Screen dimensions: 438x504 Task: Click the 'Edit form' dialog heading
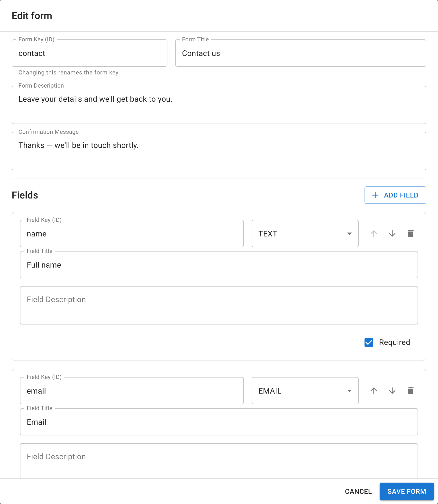coord(32,16)
